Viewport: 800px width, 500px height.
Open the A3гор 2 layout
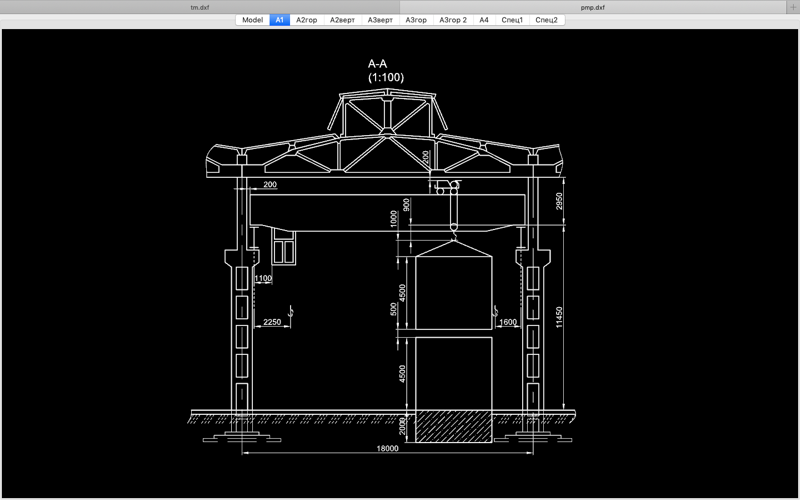pos(453,20)
